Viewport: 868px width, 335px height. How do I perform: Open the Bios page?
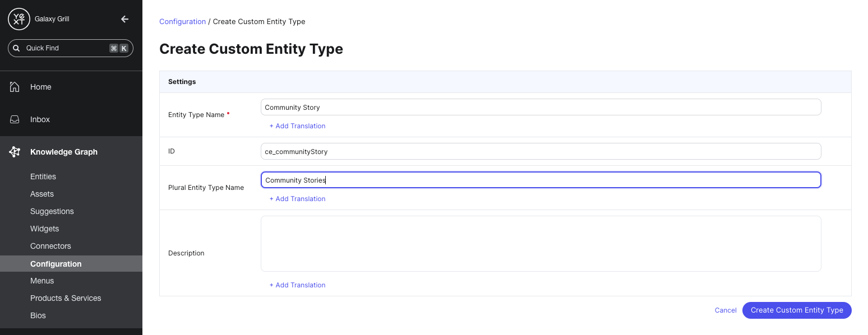(38, 315)
